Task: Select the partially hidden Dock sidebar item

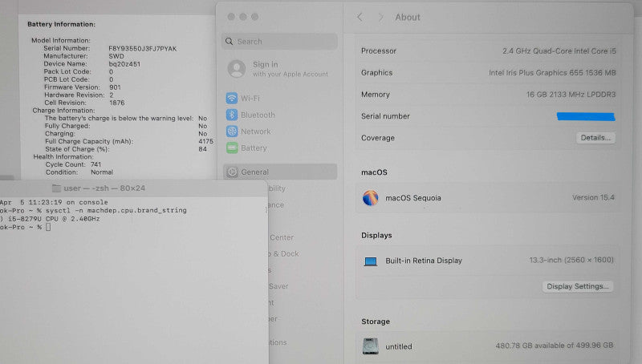Action: point(284,253)
